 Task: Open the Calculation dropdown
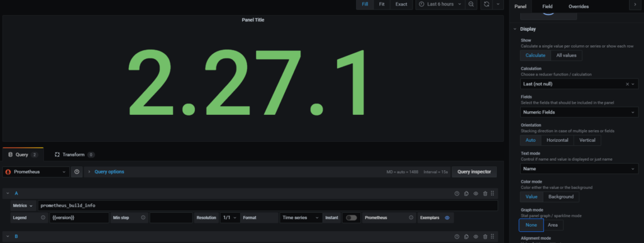coord(579,84)
